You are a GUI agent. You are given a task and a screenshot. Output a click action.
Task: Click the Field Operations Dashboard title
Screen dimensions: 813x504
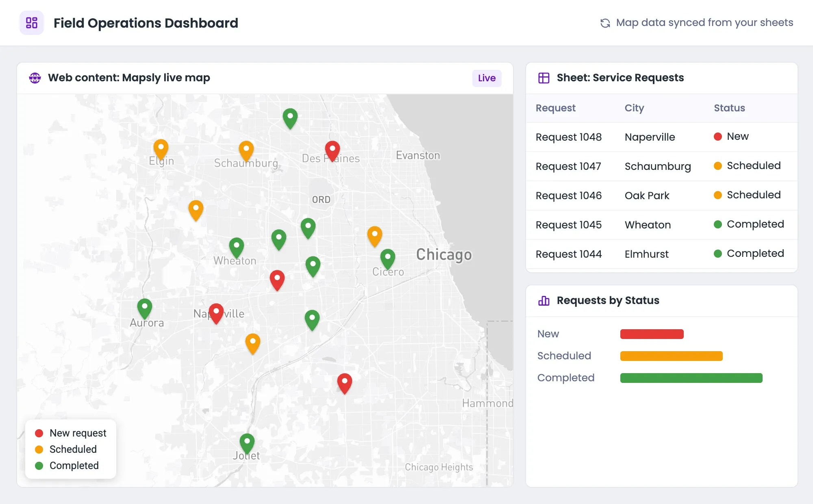pos(146,23)
